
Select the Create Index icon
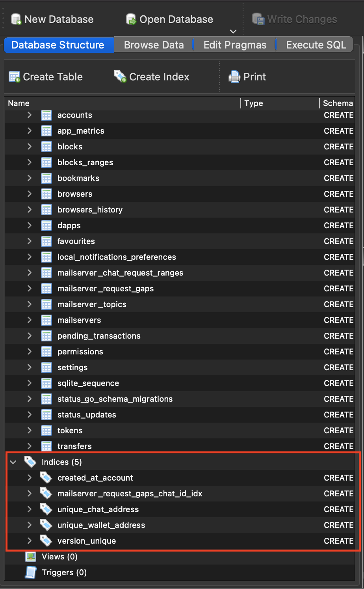[x=119, y=76]
